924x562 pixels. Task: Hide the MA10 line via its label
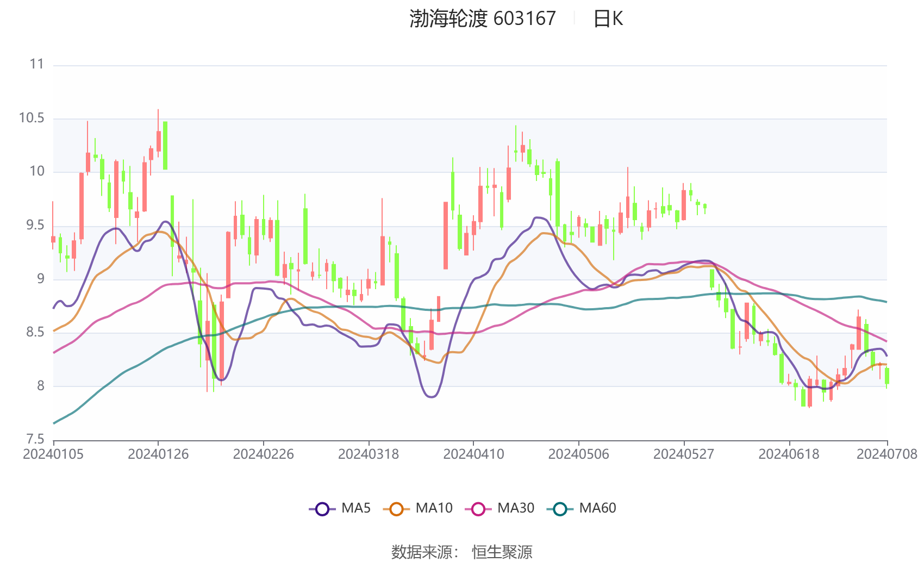(434, 508)
